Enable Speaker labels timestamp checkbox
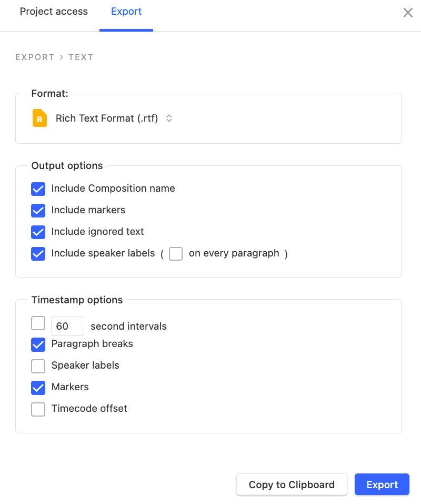The height and width of the screenshot is (504, 421). [38, 366]
